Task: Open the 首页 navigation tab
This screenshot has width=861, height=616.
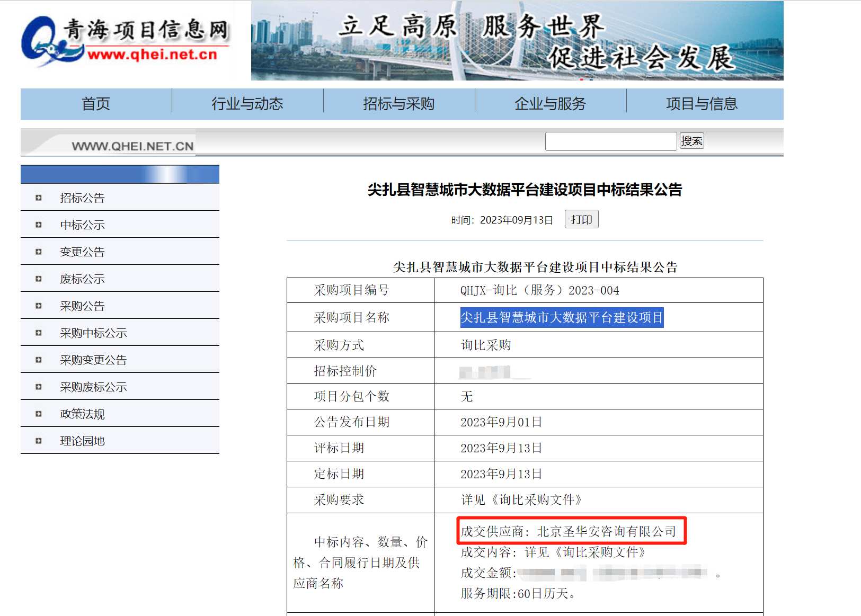Action: 96,104
